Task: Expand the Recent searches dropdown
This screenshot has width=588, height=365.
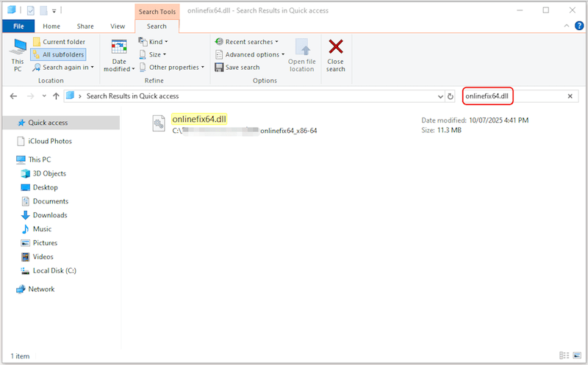Action: pos(246,42)
